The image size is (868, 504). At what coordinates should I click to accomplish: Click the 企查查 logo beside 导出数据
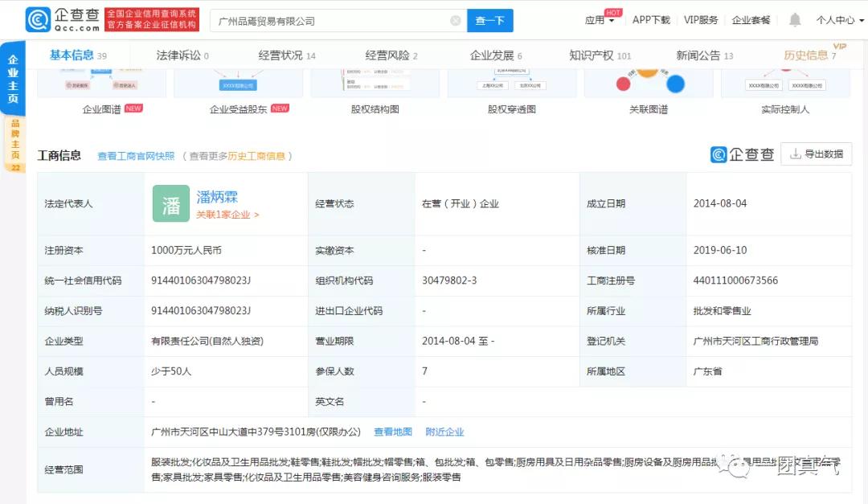click(x=741, y=154)
